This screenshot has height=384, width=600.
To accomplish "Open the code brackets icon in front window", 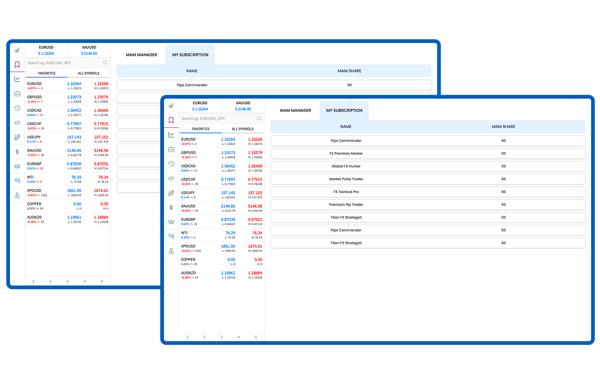I will (x=171, y=178).
